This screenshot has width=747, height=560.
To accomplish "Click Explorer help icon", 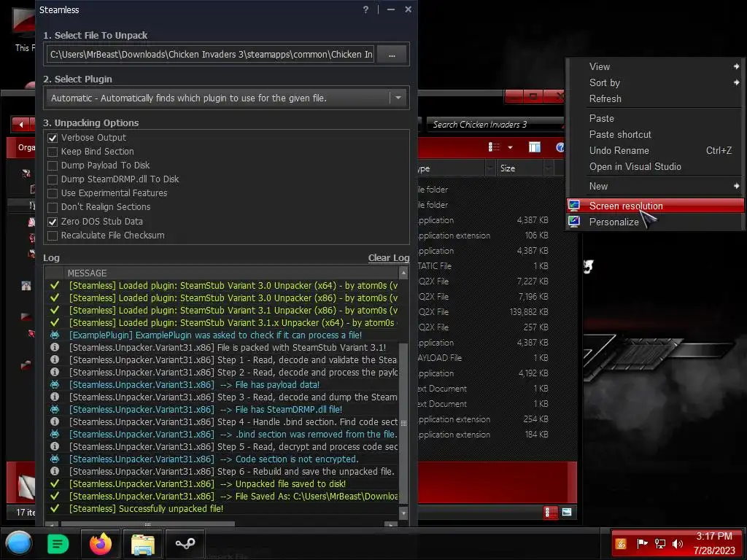I will click(x=560, y=147).
